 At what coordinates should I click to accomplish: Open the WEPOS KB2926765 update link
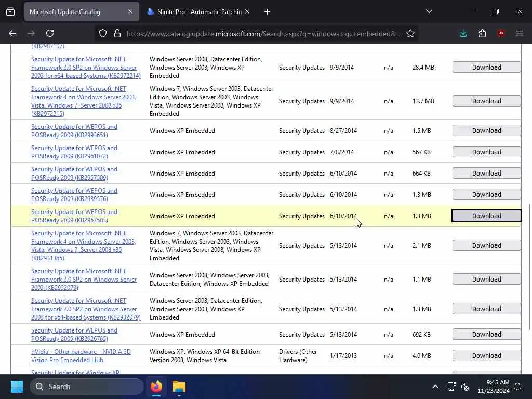click(x=74, y=334)
